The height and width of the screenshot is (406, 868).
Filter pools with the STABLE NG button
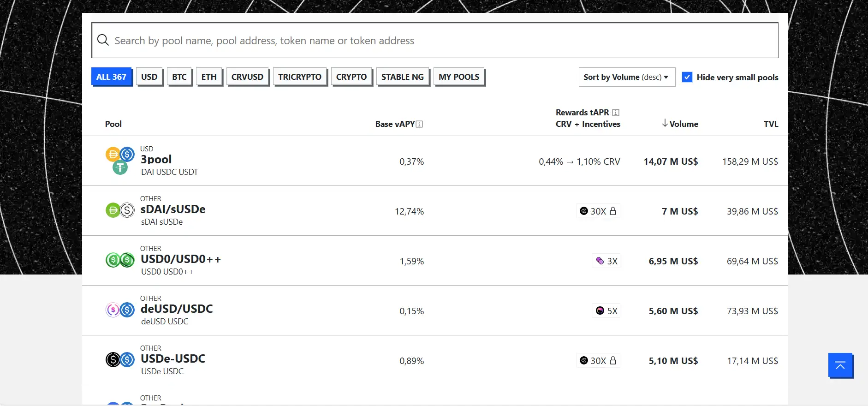tap(403, 77)
